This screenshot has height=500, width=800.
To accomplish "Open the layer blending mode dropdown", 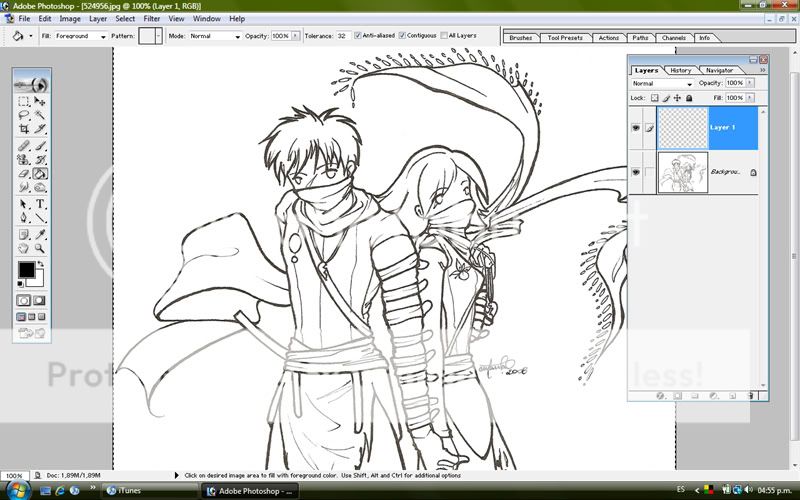I will (660, 83).
